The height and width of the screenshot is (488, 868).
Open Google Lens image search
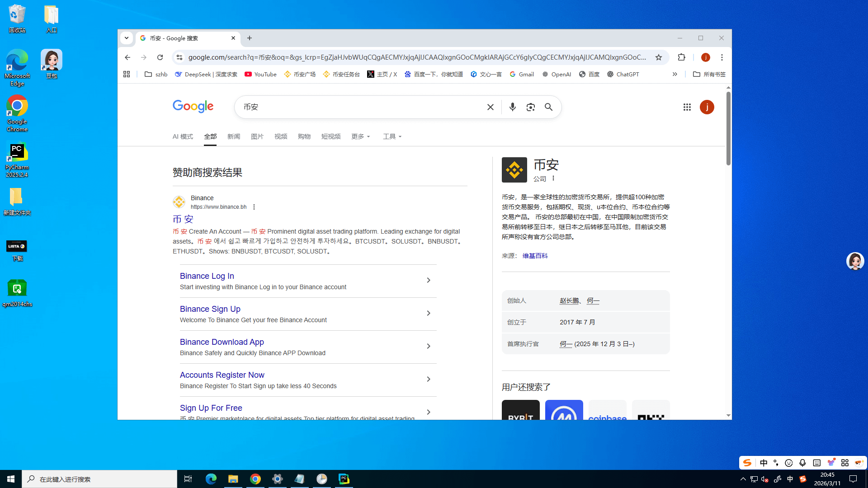[530, 107]
